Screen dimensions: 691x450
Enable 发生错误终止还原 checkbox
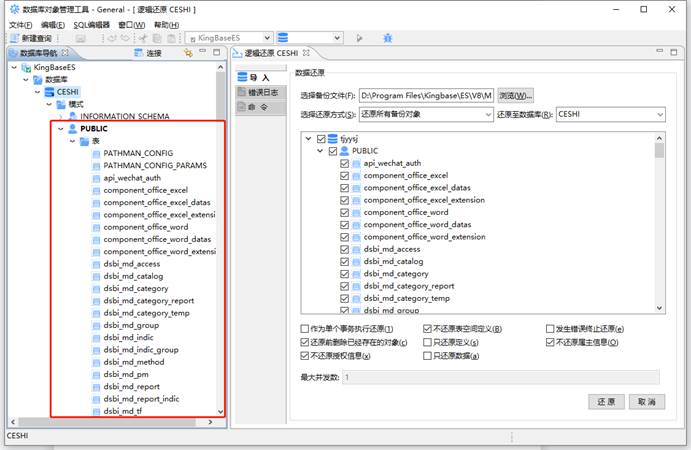[550, 329]
